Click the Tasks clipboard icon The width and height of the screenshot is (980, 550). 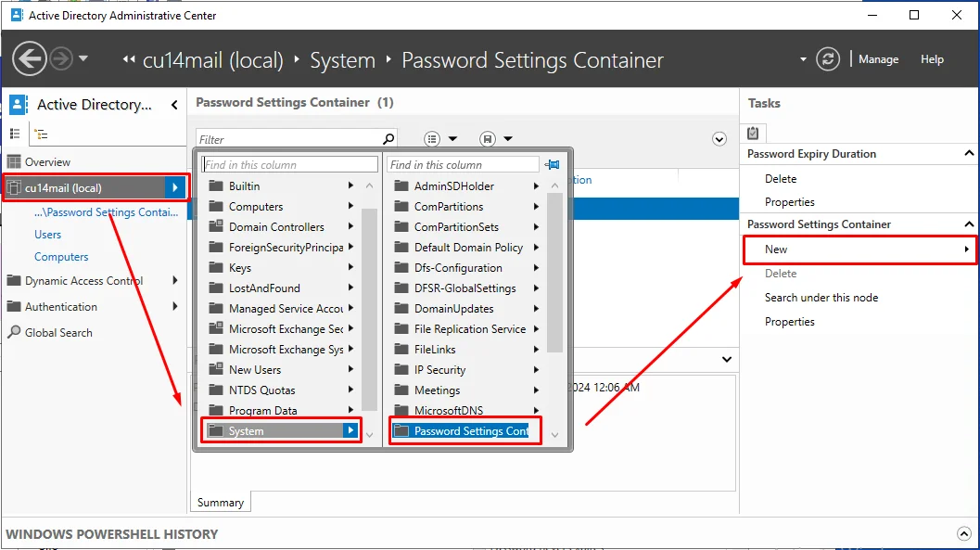(753, 133)
